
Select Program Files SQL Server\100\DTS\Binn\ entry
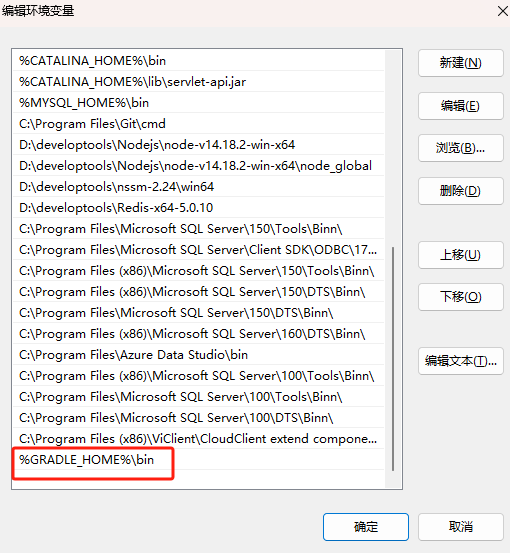click(x=199, y=418)
